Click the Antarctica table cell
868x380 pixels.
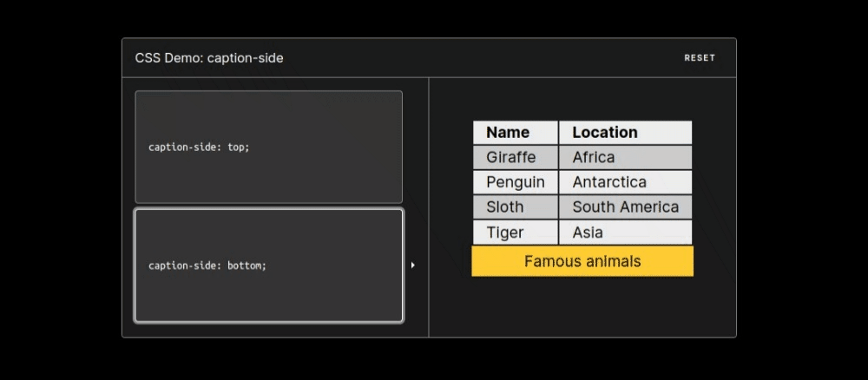(x=626, y=182)
